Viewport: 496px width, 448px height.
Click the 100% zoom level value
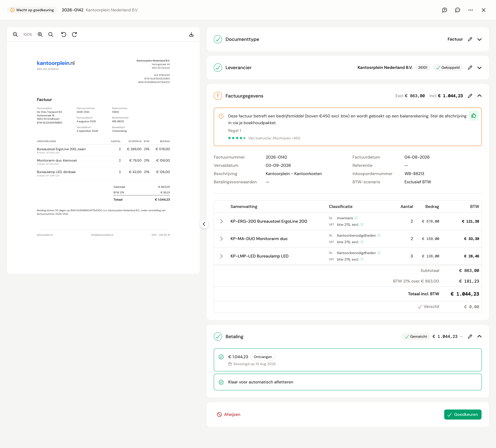click(x=28, y=35)
